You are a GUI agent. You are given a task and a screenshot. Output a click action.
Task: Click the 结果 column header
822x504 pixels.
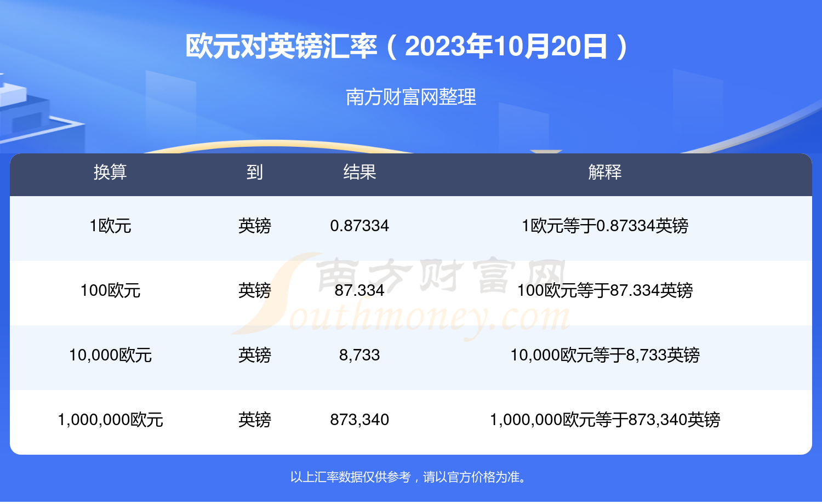(x=359, y=172)
